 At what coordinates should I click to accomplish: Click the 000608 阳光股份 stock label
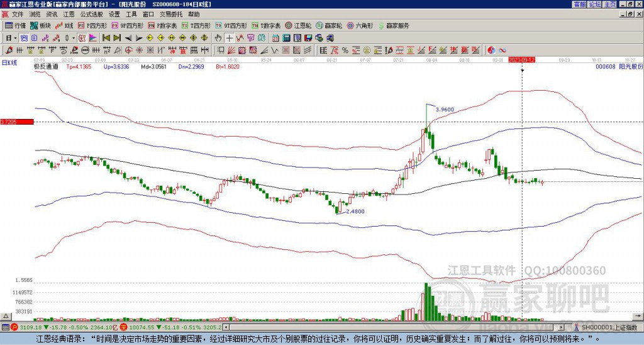point(619,66)
